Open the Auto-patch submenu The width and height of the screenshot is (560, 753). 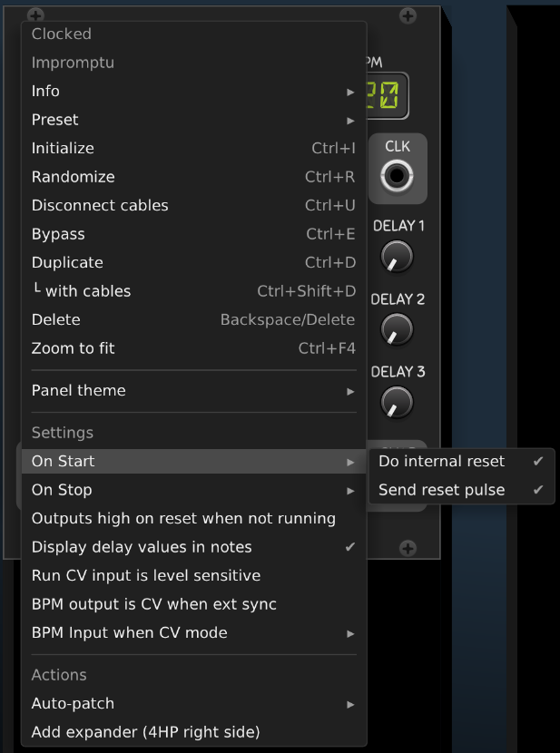point(193,703)
